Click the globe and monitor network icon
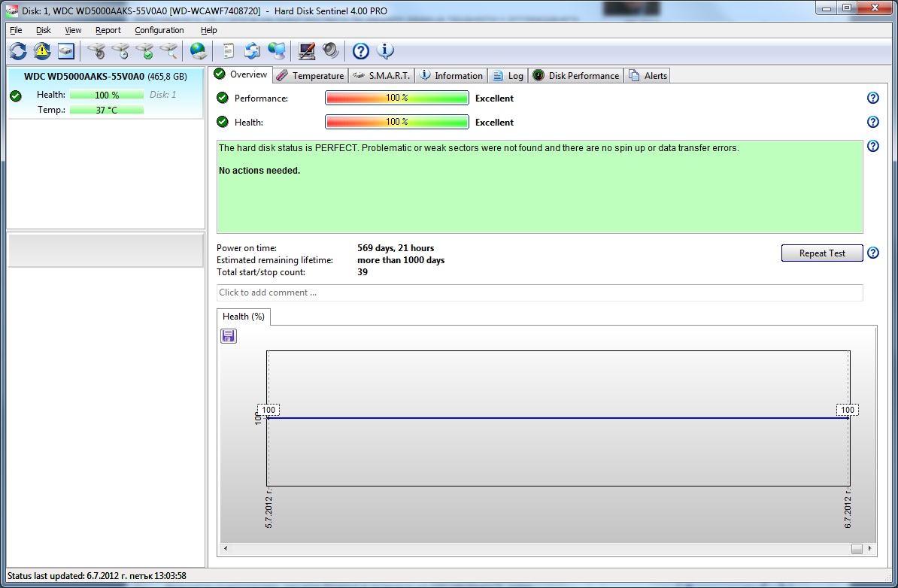Viewport: 898px width, 588px height. click(x=276, y=51)
